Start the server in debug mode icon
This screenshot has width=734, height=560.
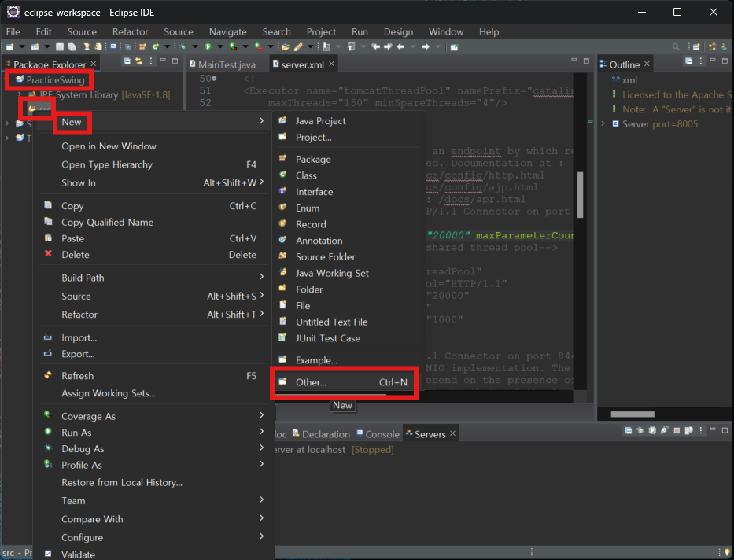[x=640, y=430]
